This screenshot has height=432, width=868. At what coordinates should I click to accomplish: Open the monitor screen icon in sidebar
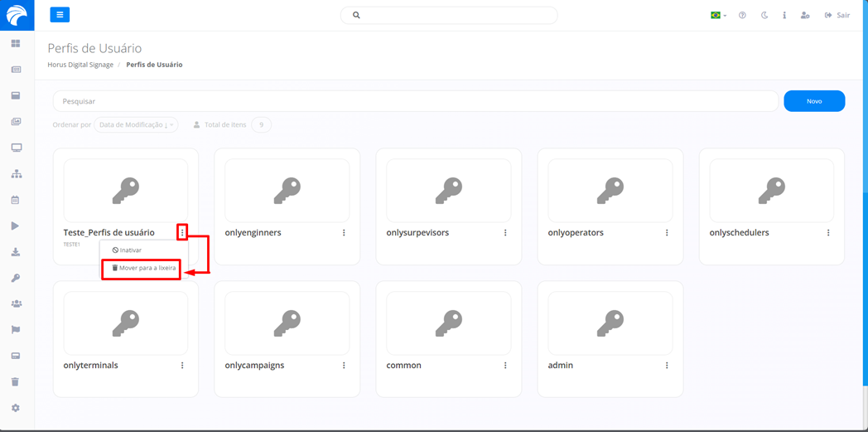(x=16, y=148)
